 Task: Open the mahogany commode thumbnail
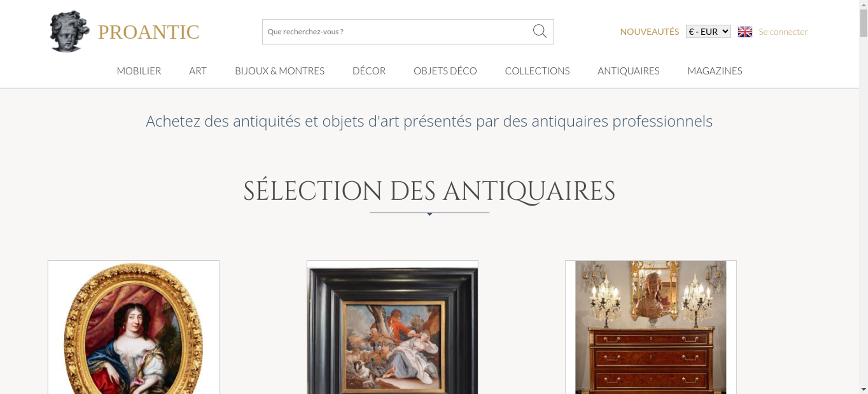pos(651,327)
